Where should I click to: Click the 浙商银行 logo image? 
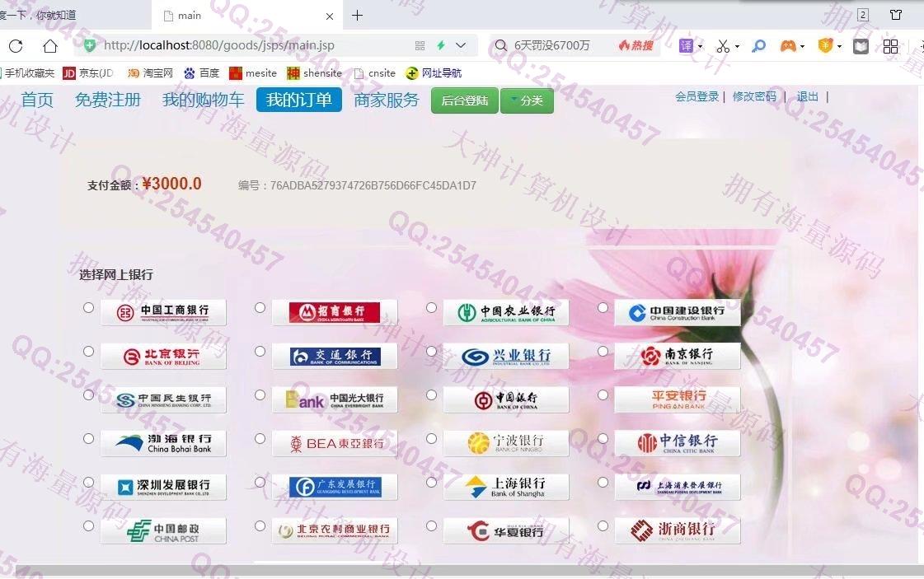click(x=678, y=530)
